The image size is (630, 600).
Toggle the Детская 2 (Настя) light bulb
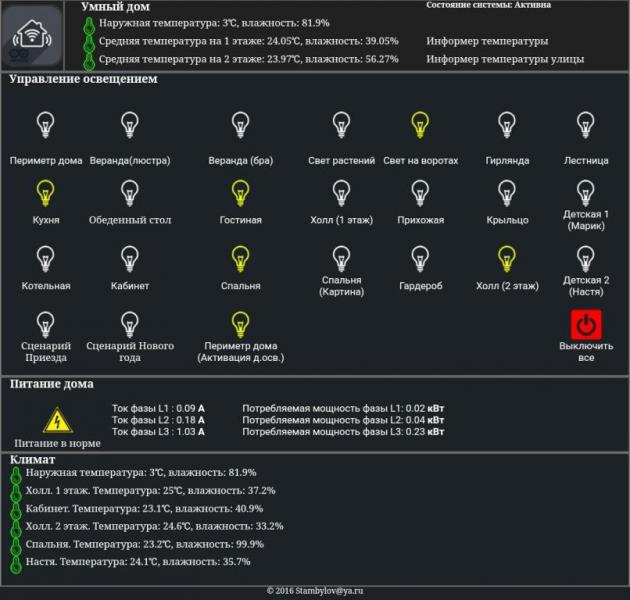tap(585, 259)
